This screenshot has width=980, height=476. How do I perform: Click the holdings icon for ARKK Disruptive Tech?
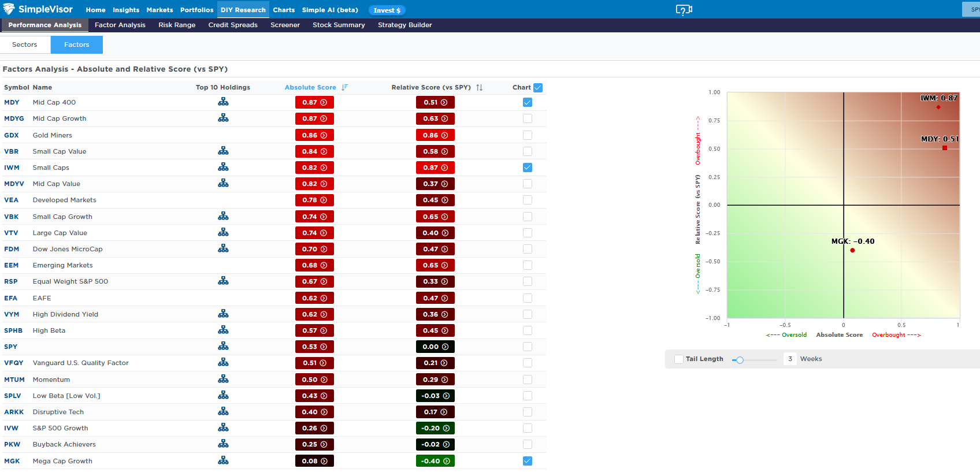coord(223,412)
